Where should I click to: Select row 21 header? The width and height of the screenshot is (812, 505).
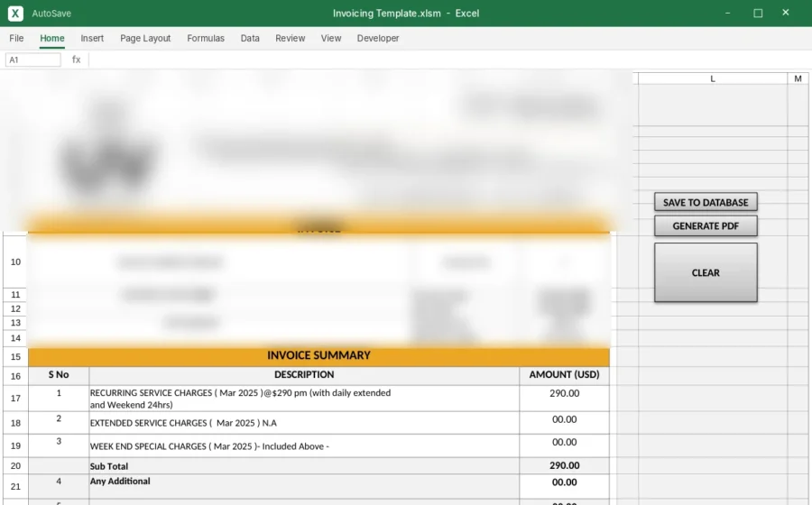click(x=15, y=487)
